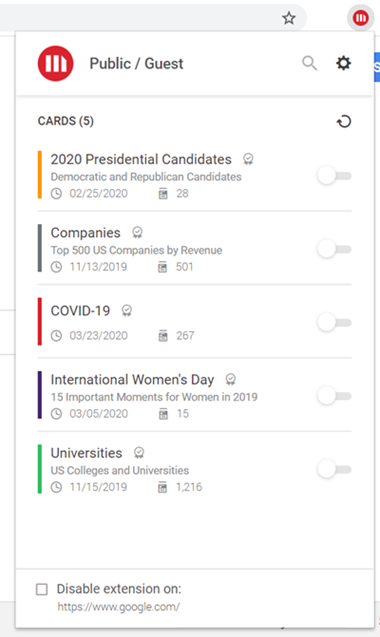
Task: Click the search magnifier icon
Action: click(x=309, y=63)
